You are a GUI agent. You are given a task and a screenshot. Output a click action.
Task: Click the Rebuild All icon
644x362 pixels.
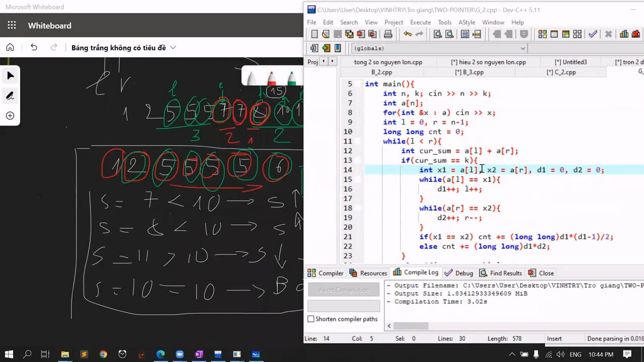(577, 34)
